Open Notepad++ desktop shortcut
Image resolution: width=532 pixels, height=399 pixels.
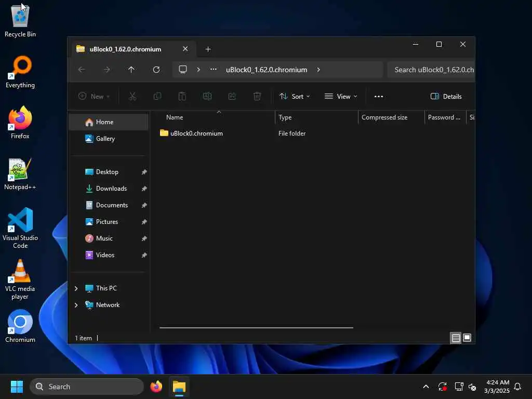point(20,174)
